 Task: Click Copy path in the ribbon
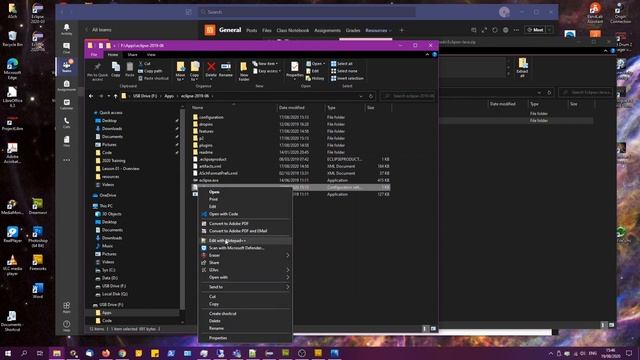point(150,71)
